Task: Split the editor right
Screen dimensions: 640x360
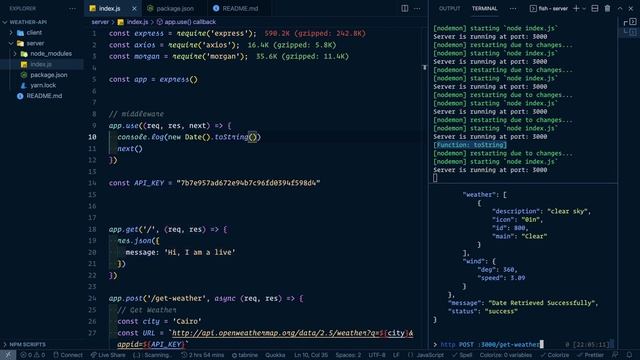Action: coord(404,8)
